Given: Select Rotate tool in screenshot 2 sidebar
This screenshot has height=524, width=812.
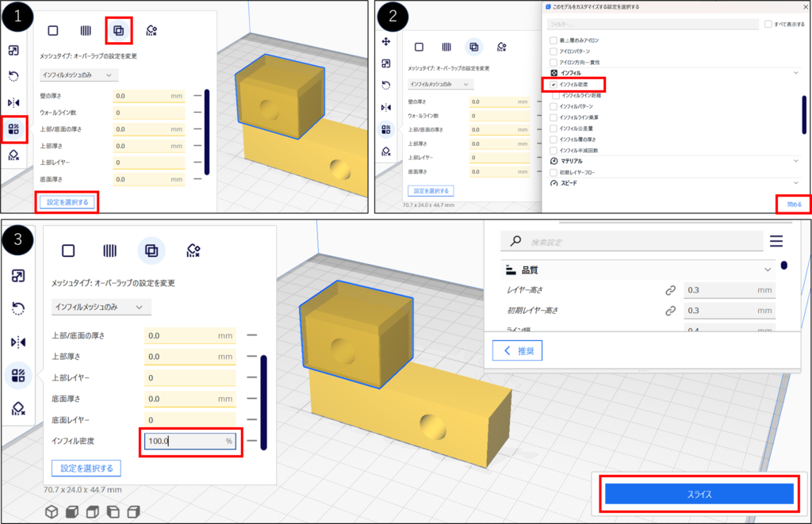Looking at the screenshot, I should pyautogui.click(x=386, y=85).
